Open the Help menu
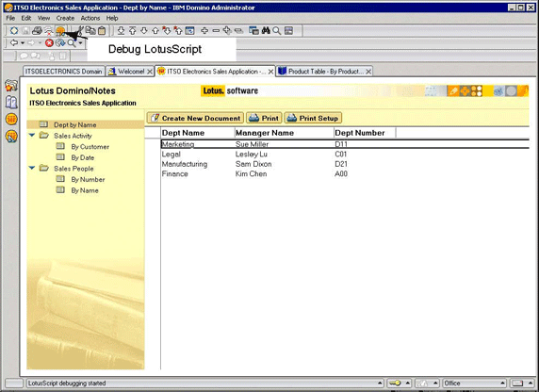 [x=112, y=18]
